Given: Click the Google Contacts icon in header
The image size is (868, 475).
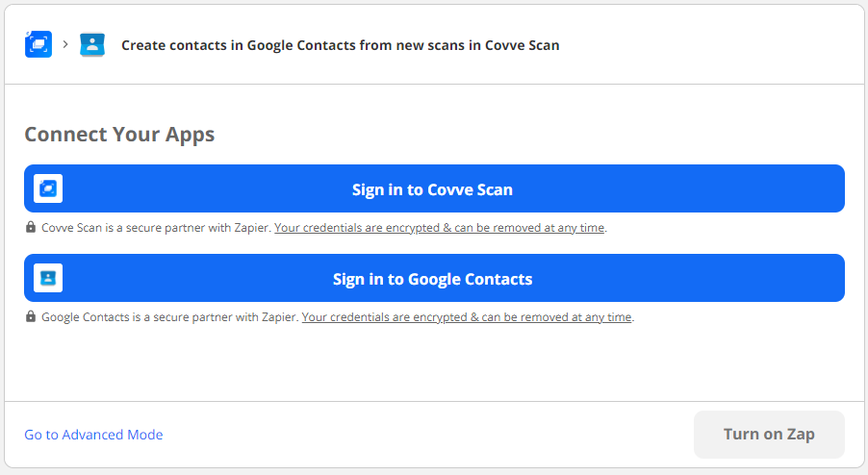Looking at the screenshot, I should coord(92,44).
